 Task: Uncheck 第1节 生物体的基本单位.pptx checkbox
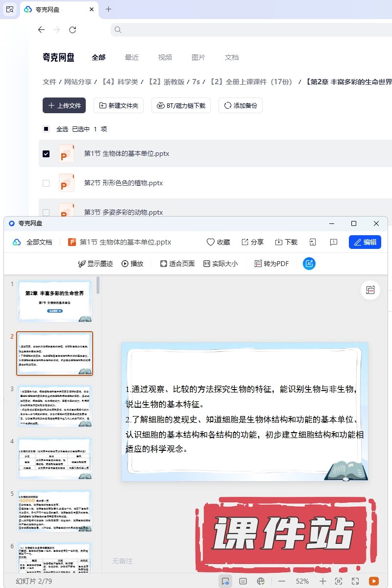click(x=46, y=154)
